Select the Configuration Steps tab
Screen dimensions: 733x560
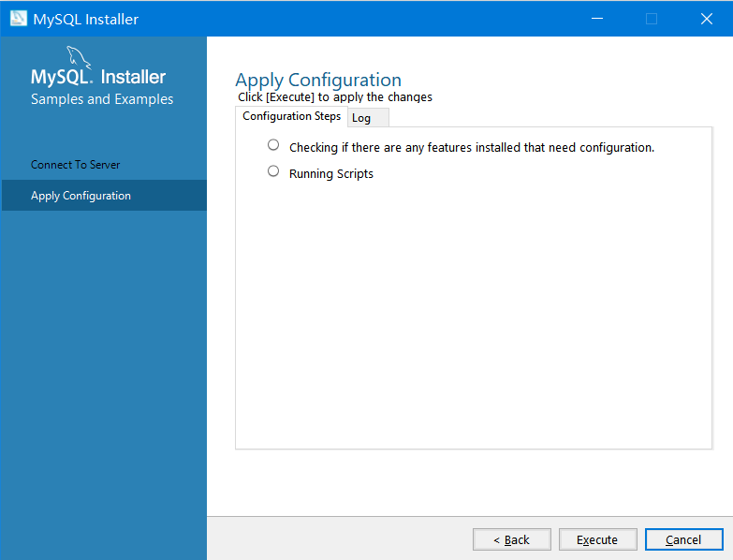tap(291, 116)
